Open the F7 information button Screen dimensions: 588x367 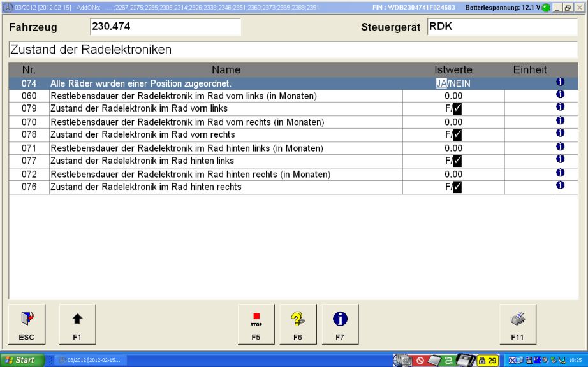coord(340,324)
